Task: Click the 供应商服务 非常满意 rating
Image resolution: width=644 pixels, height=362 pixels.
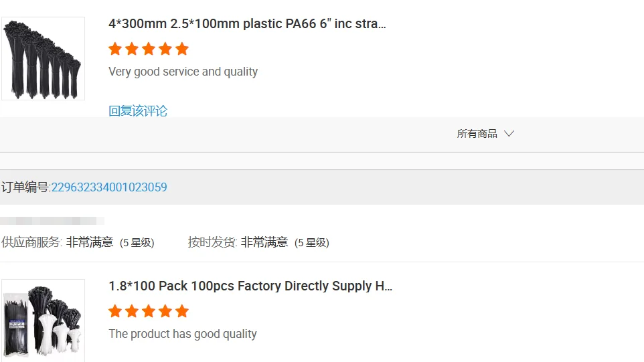Action: (90, 242)
